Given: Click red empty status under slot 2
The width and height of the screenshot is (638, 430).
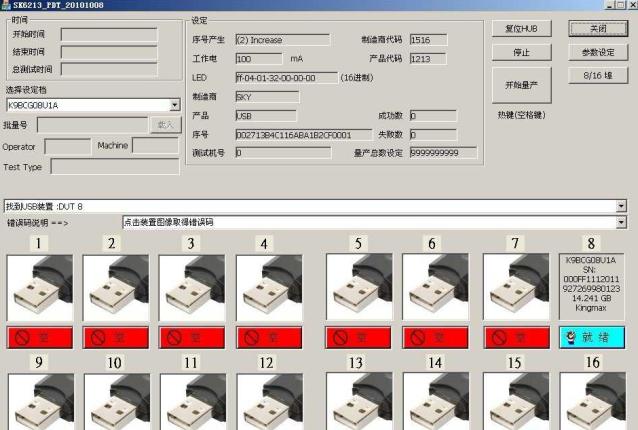Looking at the screenshot, I should (116, 338).
